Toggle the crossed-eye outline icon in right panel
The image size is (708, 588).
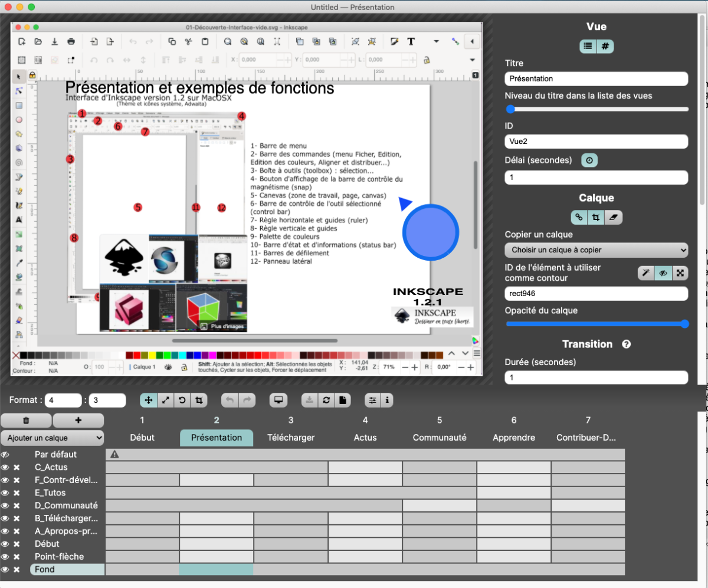point(663,272)
